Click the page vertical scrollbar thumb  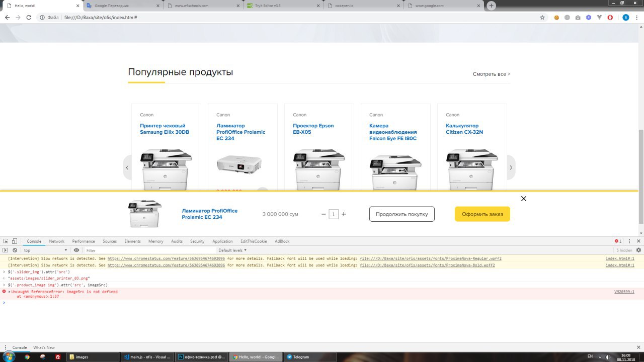[x=641, y=177]
